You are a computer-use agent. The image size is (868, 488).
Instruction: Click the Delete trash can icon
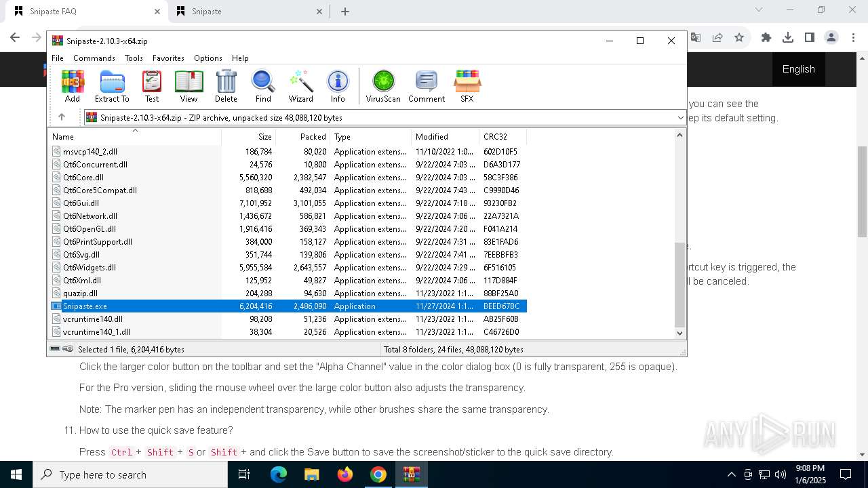(226, 86)
